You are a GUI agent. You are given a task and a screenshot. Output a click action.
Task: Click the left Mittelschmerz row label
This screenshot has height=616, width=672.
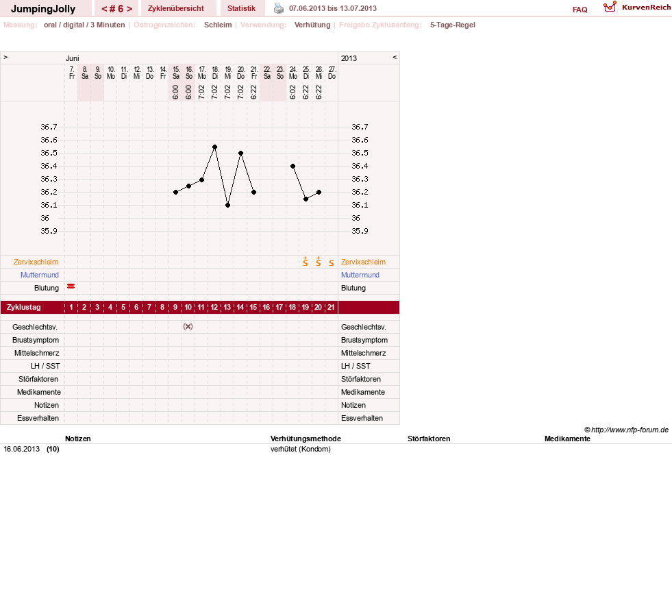click(37, 354)
